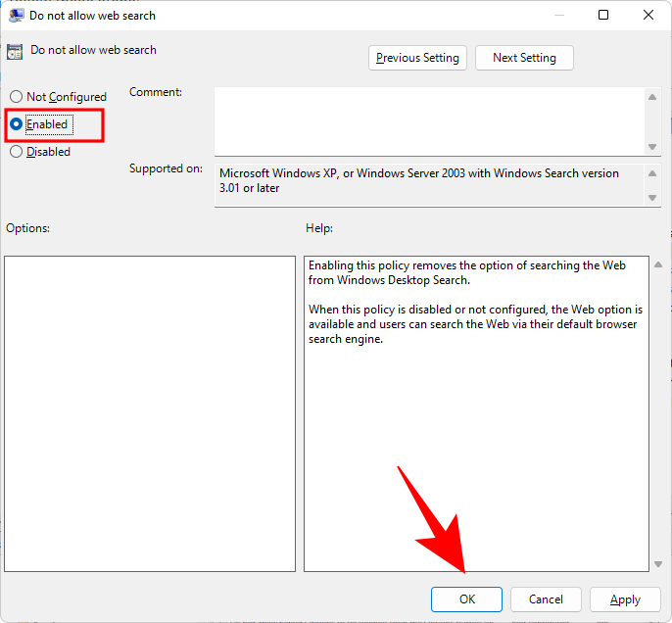Maximize the policy dialog window

tap(603, 15)
